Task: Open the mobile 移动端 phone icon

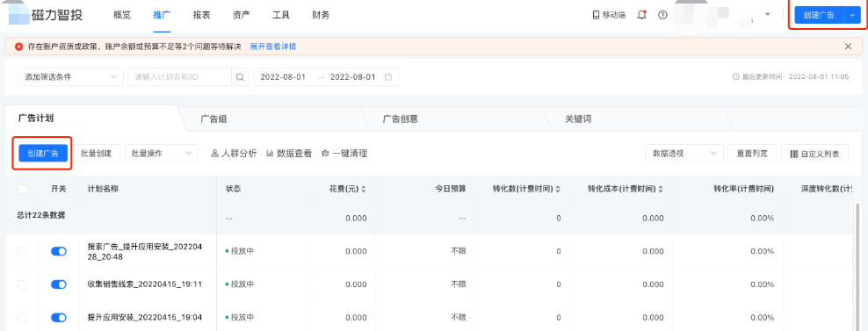Action: tap(596, 15)
